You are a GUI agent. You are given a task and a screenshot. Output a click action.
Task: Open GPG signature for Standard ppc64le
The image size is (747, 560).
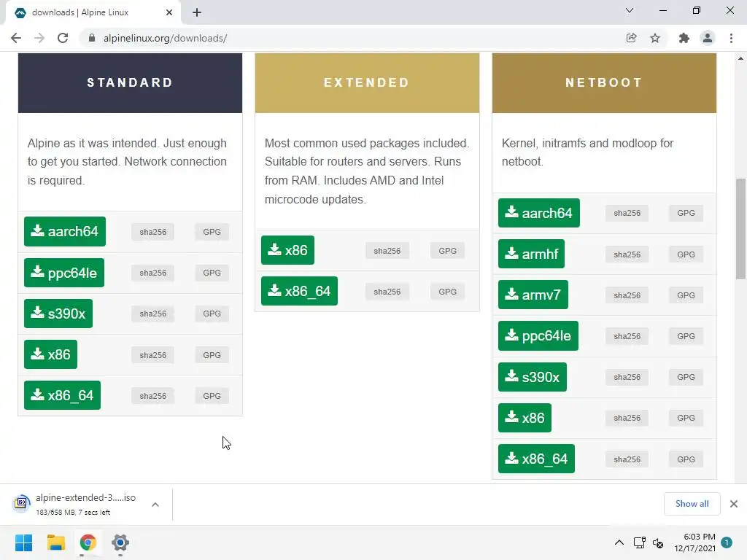tap(212, 273)
